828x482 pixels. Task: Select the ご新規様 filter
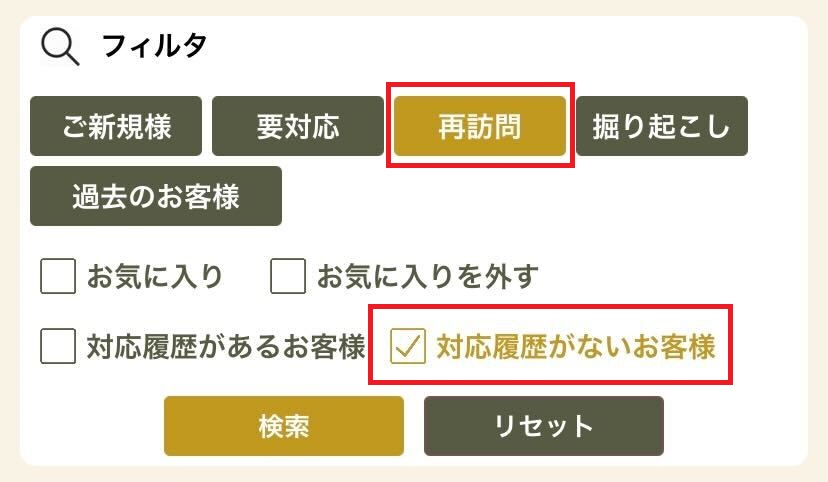[116, 127]
